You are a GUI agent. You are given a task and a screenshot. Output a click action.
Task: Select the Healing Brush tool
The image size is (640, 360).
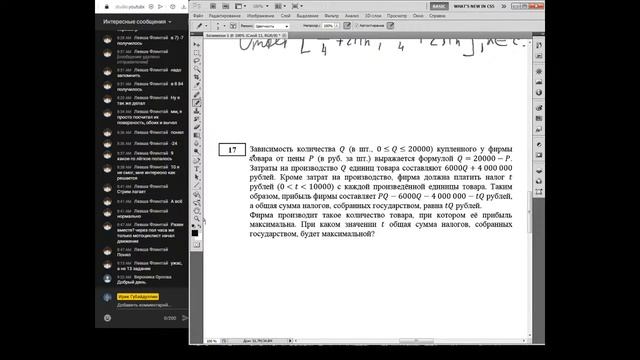tap(197, 95)
